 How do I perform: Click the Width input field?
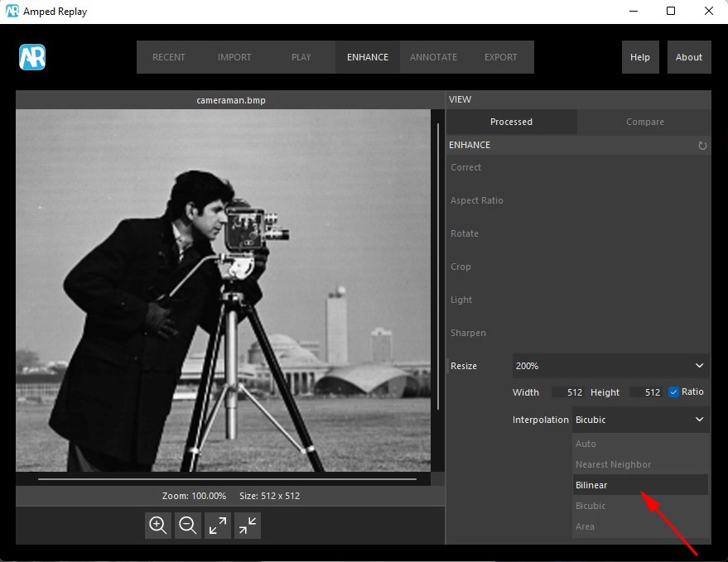coord(568,392)
